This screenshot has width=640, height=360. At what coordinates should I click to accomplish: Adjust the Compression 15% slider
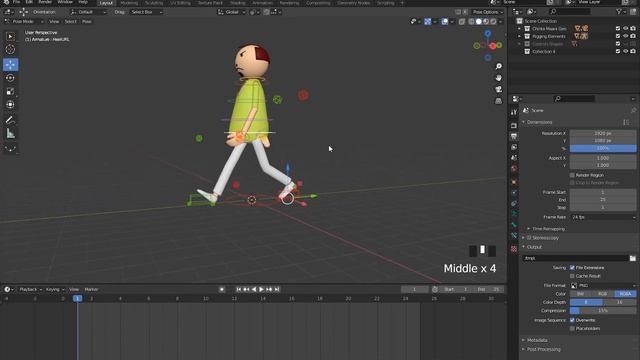click(603, 311)
